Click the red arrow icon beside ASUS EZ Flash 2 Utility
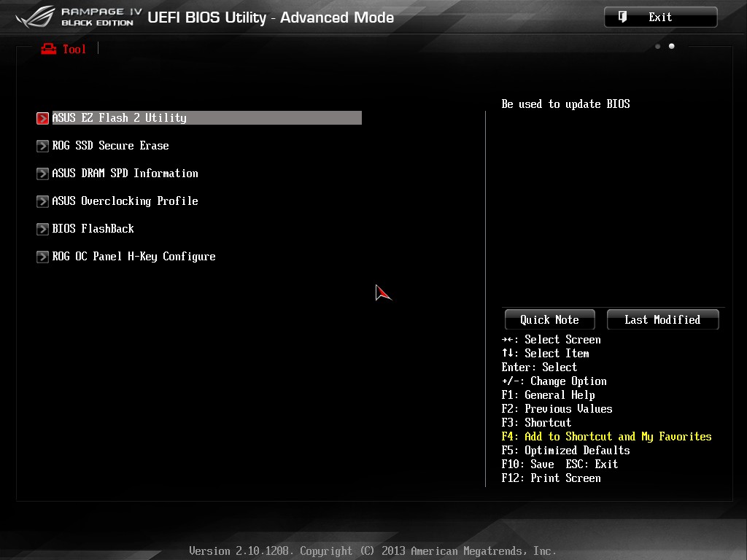747x560 pixels. [42, 118]
